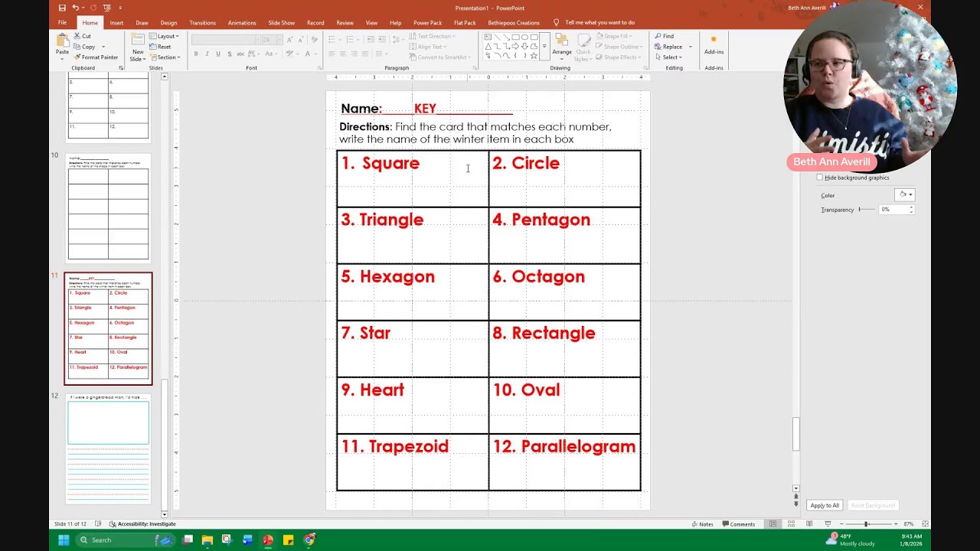Click the Undo arrow icon
Image resolution: width=980 pixels, height=551 pixels.
(x=76, y=8)
